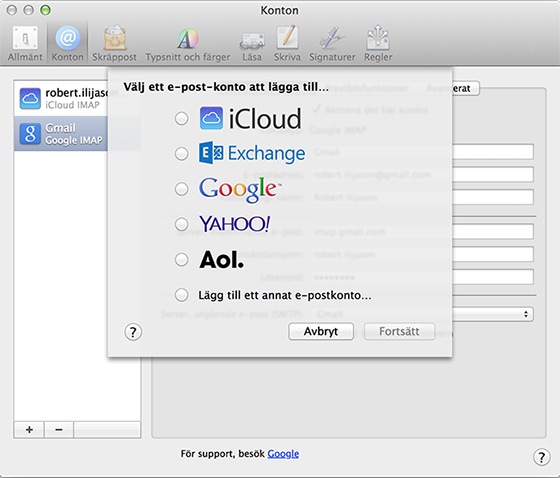Open the Skräppost junk mail settings
Screen dimensions: 560x478
pyautogui.click(x=114, y=44)
